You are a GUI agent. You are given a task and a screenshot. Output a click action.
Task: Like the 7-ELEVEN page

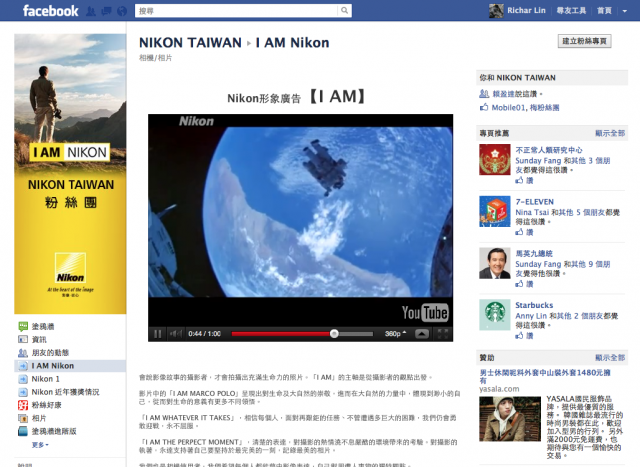pyautogui.click(x=524, y=232)
